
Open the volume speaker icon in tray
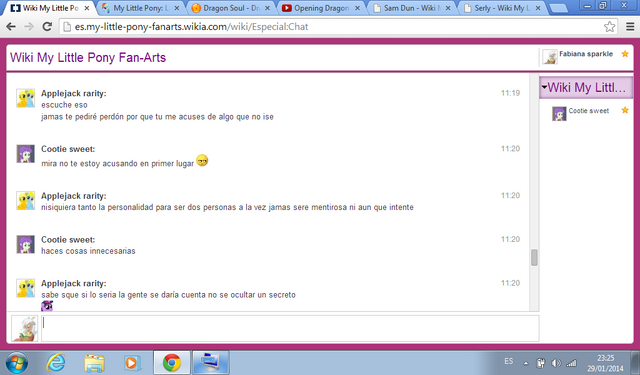click(x=556, y=363)
